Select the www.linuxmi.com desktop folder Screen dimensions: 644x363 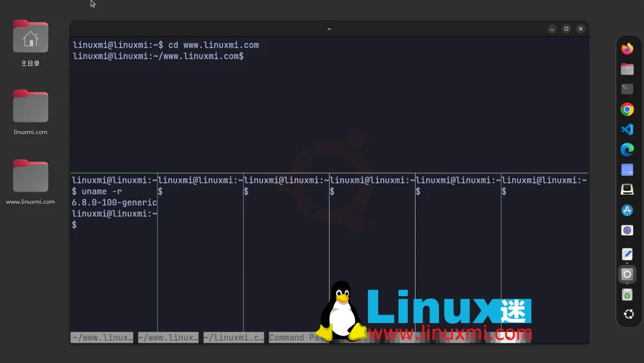click(30, 176)
